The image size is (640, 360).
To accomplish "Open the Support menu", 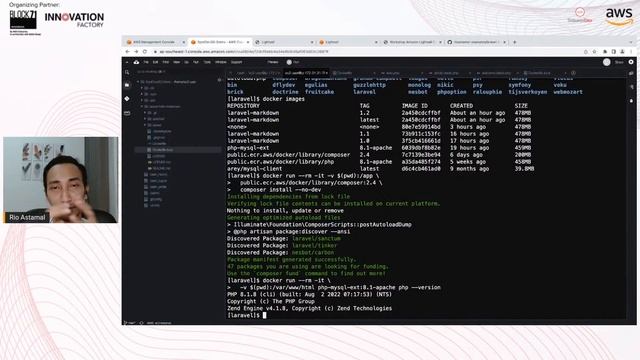I will coord(237,62).
